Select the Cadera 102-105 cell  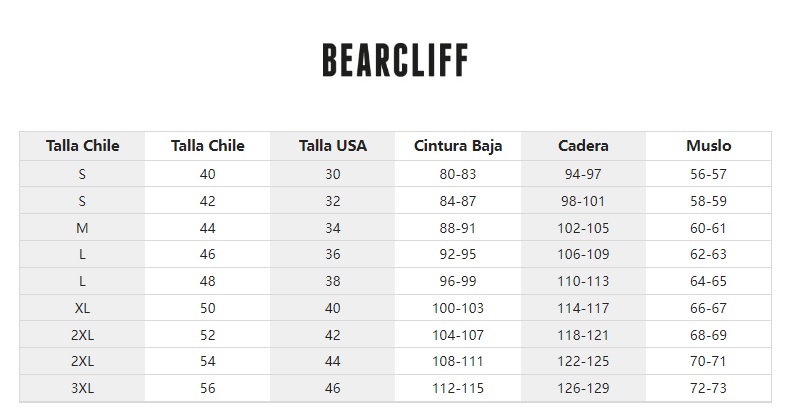tap(583, 228)
